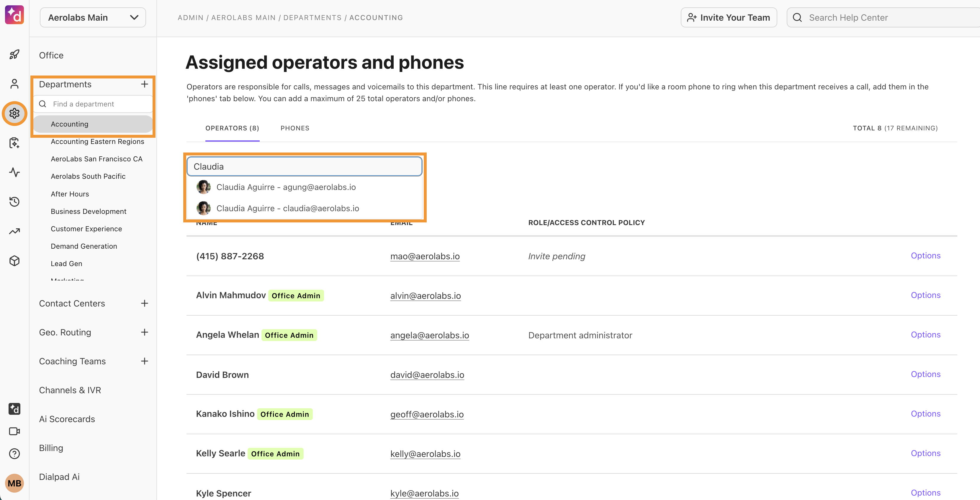This screenshot has width=980, height=500.
Task: Open Options for Kanako Ishino
Action: pyautogui.click(x=925, y=414)
